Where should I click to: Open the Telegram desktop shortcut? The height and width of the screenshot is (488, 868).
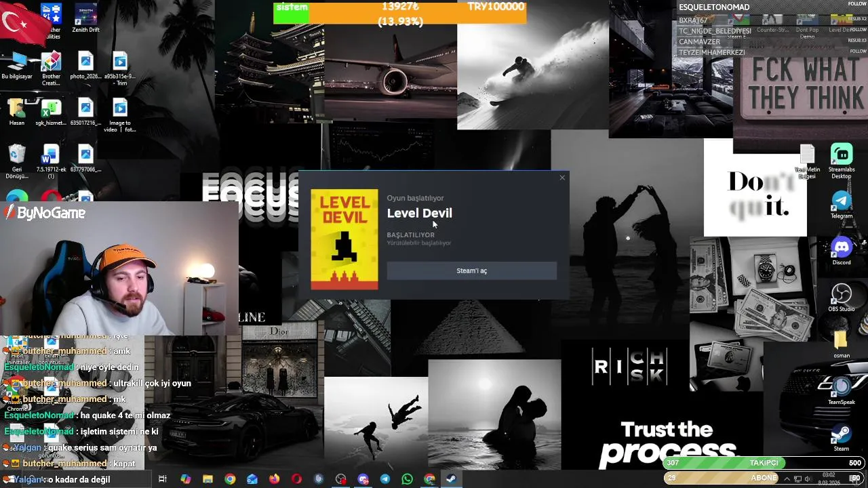(x=842, y=205)
